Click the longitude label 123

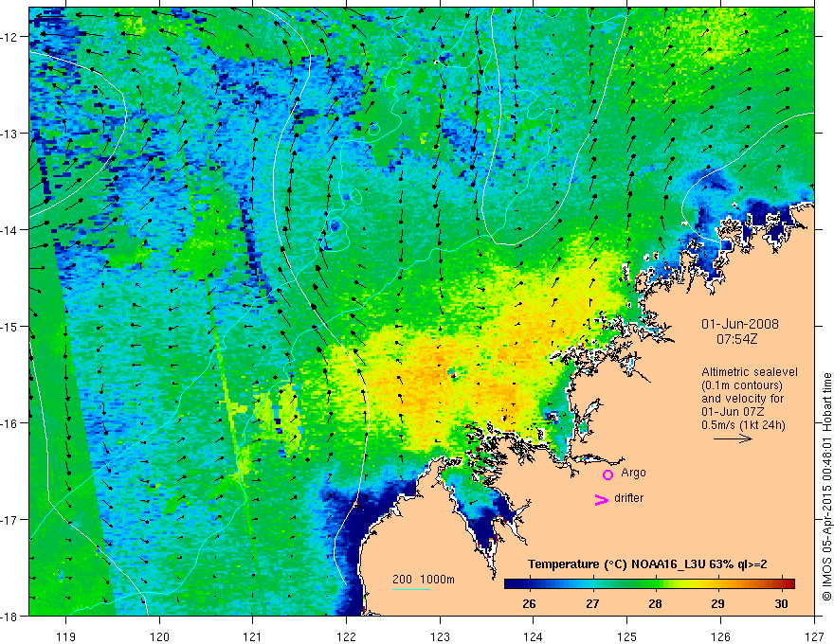click(x=440, y=636)
